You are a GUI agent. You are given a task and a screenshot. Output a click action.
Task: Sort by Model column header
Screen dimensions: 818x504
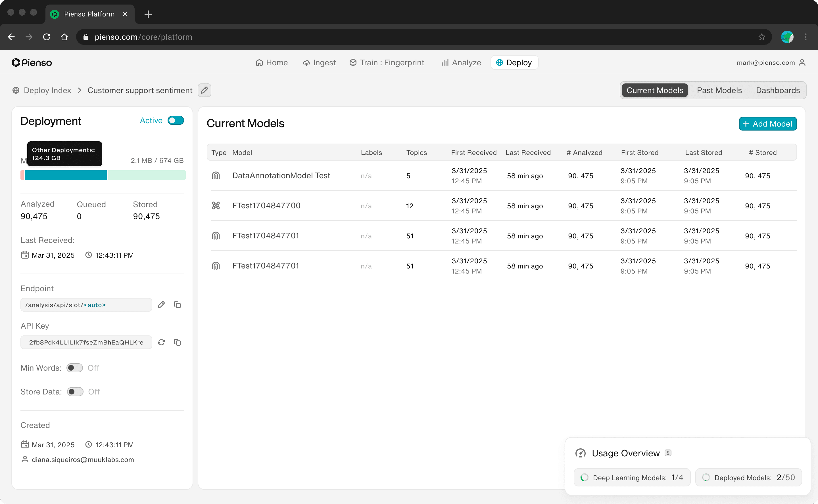(242, 153)
